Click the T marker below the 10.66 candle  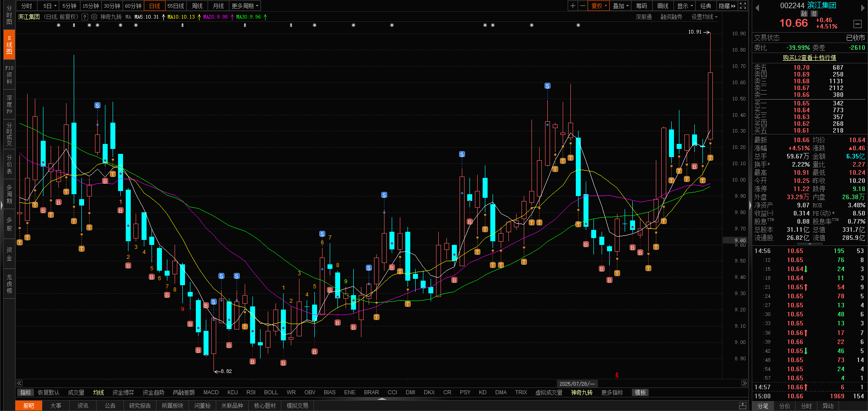710,158
